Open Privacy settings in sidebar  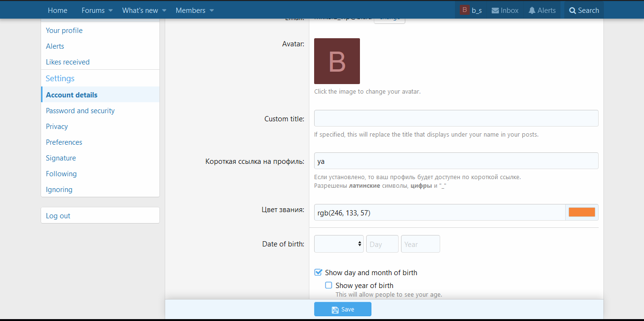[x=57, y=126]
